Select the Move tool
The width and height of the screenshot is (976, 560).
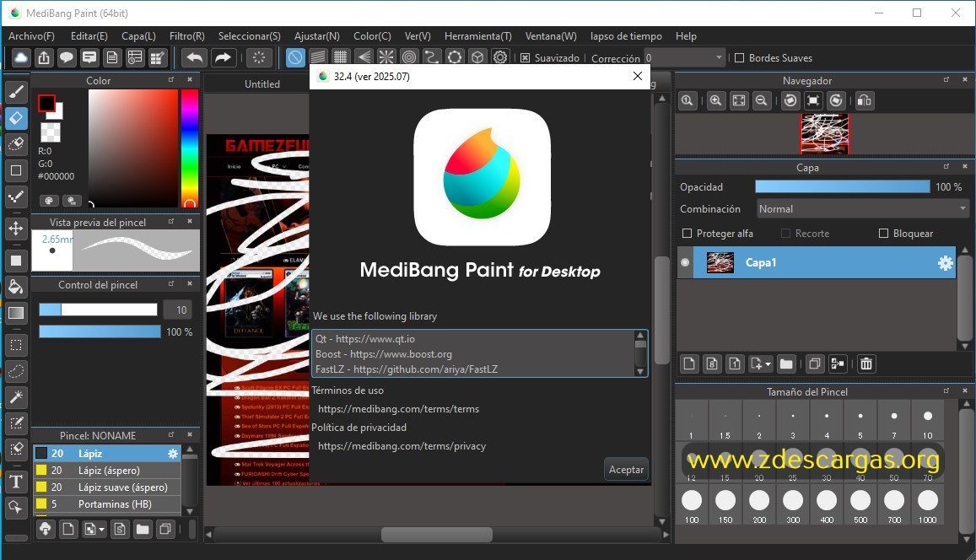point(16,229)
